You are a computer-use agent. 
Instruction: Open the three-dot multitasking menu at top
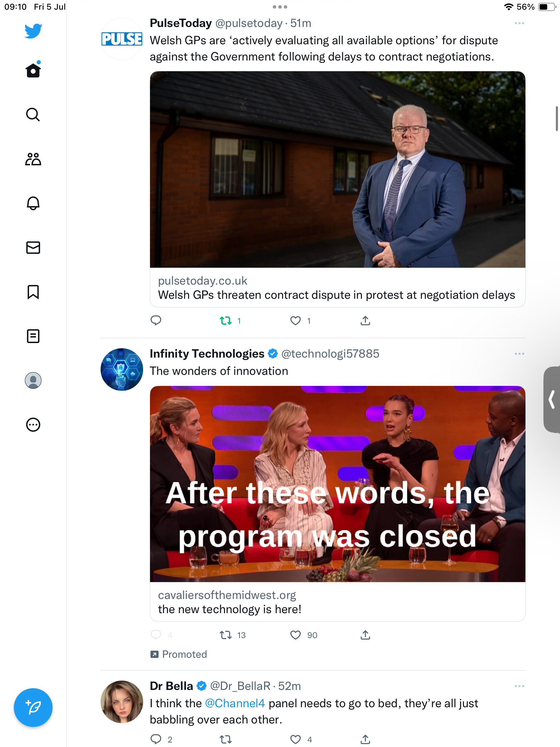[x=280, y=7]
